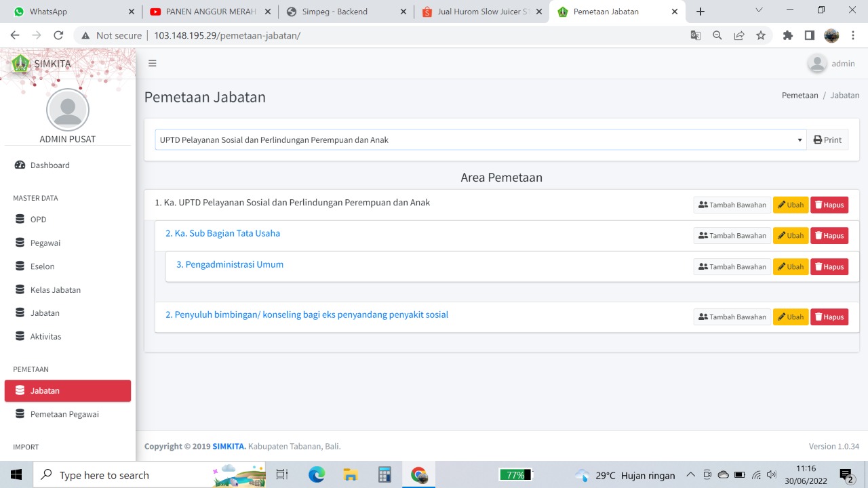This screenshot has height=488, width=868.
Task: Click Hapus for Pengadministrasi Umum
Action: tap(829, 267)
